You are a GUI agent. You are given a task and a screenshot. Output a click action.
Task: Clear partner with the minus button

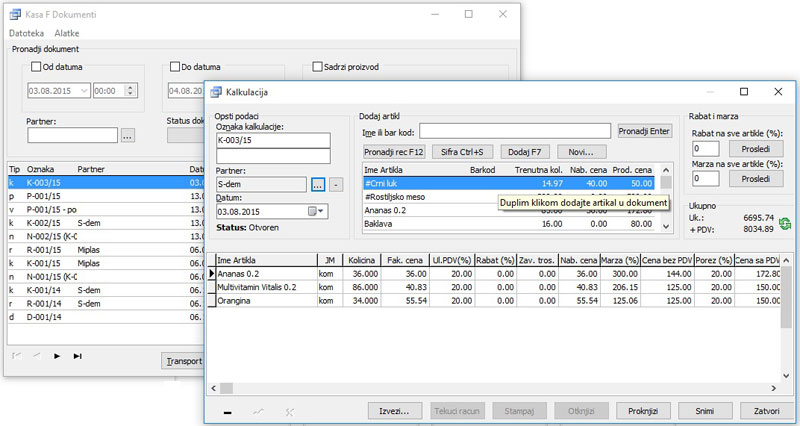coord(336,185)
